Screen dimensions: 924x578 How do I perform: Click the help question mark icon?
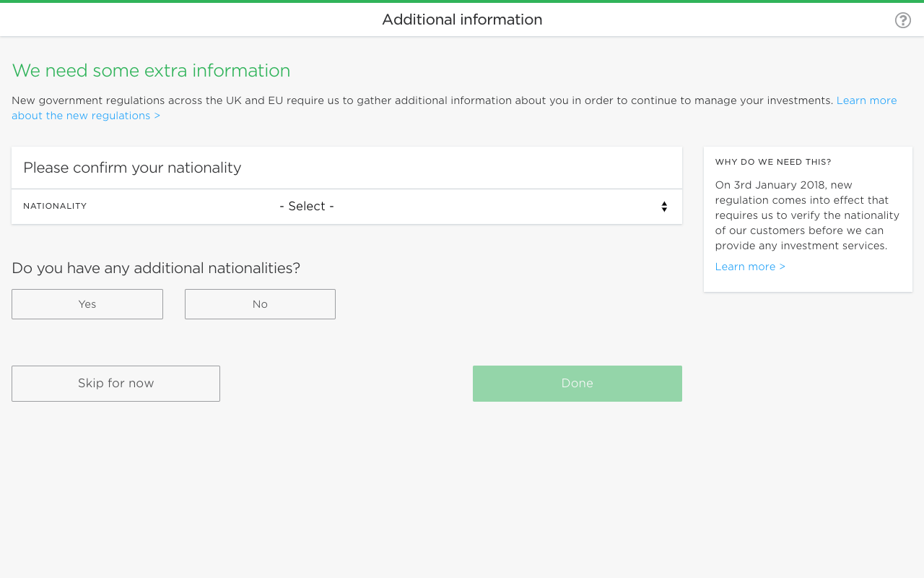click(x=902, y=20)
